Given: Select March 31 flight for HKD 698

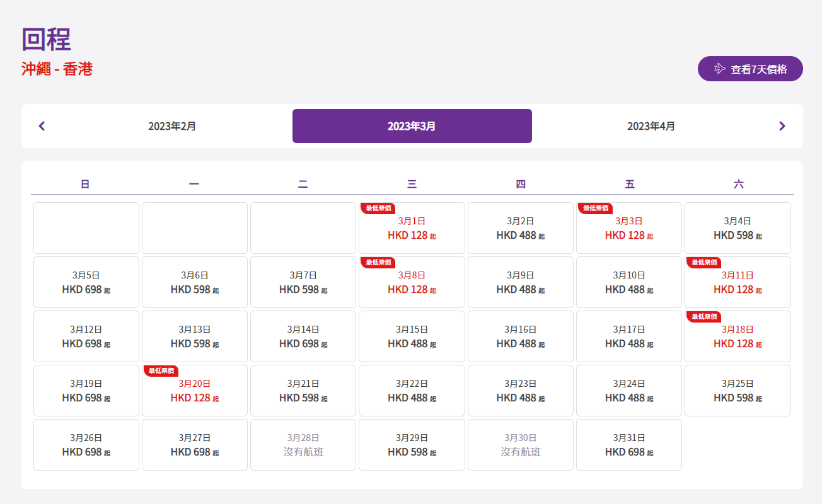Looking at the screenshot, I should coord(629,445).
